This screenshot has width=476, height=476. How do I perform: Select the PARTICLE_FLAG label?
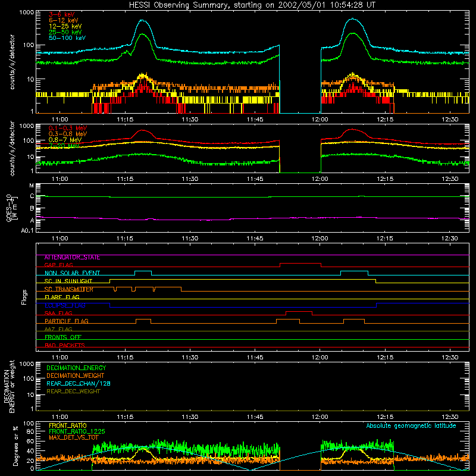pyautogui.click(x=67, y=321)
